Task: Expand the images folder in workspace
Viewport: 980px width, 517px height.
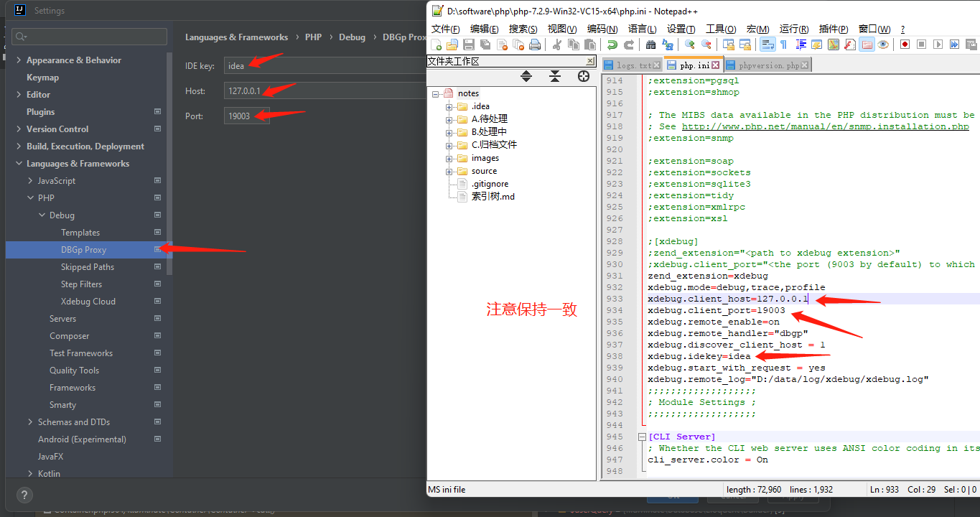Action: [449, 158]
